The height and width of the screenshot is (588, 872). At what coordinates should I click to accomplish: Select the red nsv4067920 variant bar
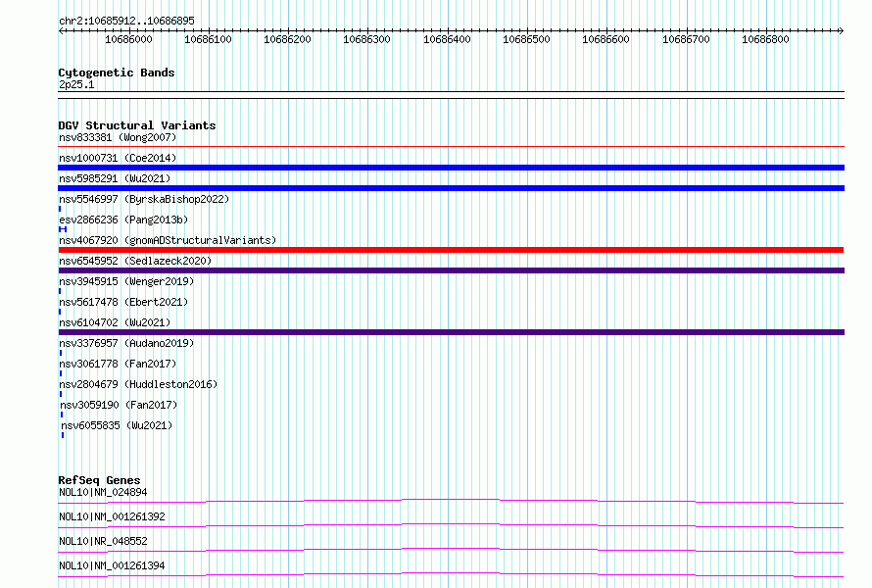click(x=451, y=250)
